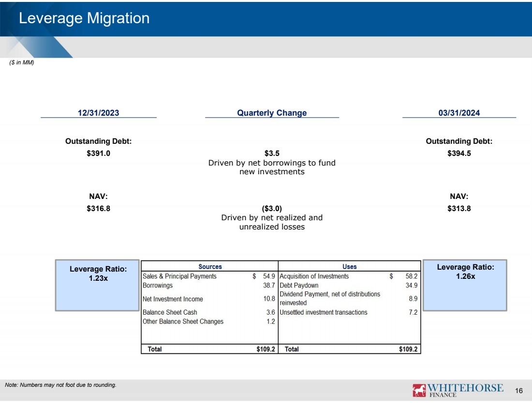Image resolution: width=532 pixels, height=411 pixels.
Task: Click the $391.0 outstanding debt value
Action: [x=98, y=153]
